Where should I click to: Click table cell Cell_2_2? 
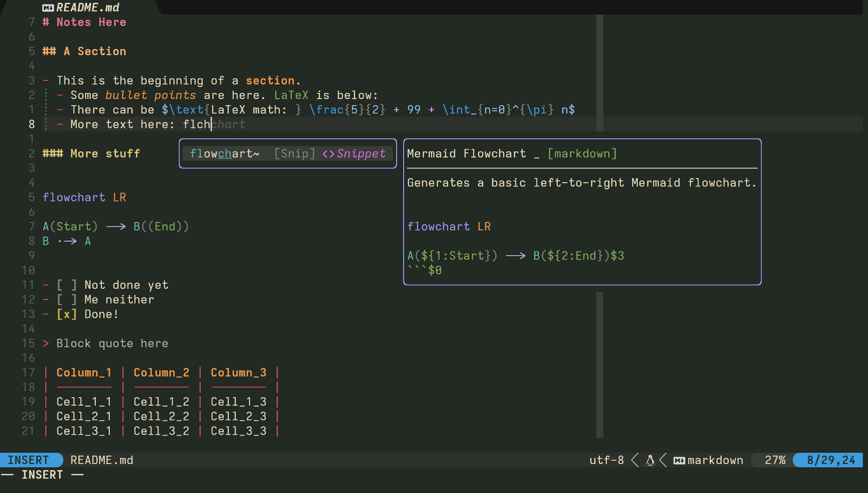pyautogui.click(x=161, y=416)
